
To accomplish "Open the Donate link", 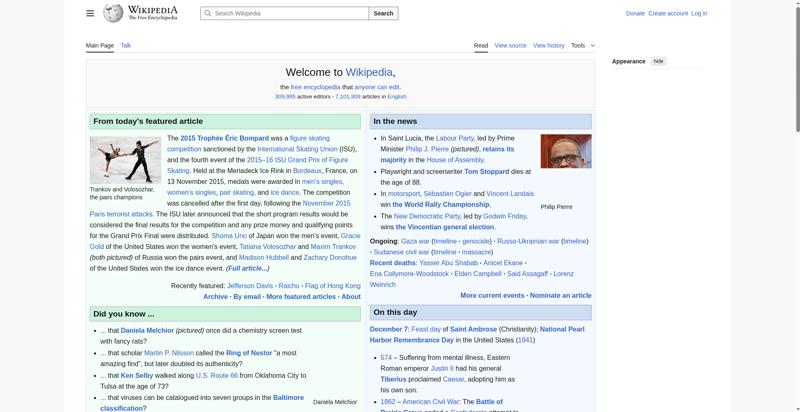I will [x=635, y=13].
